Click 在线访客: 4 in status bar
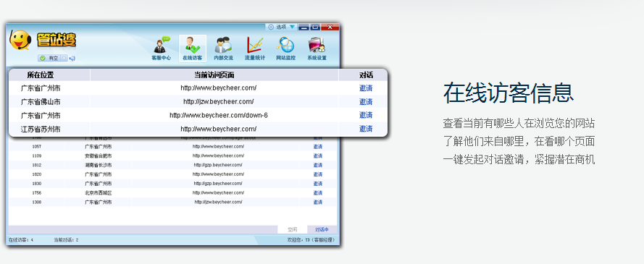 point(21,240)
